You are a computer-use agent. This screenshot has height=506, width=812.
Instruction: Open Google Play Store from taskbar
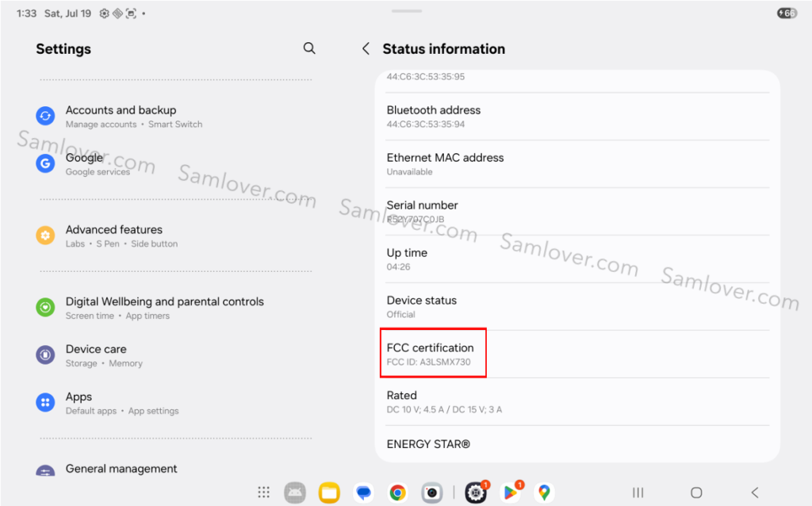pos(511,492)
